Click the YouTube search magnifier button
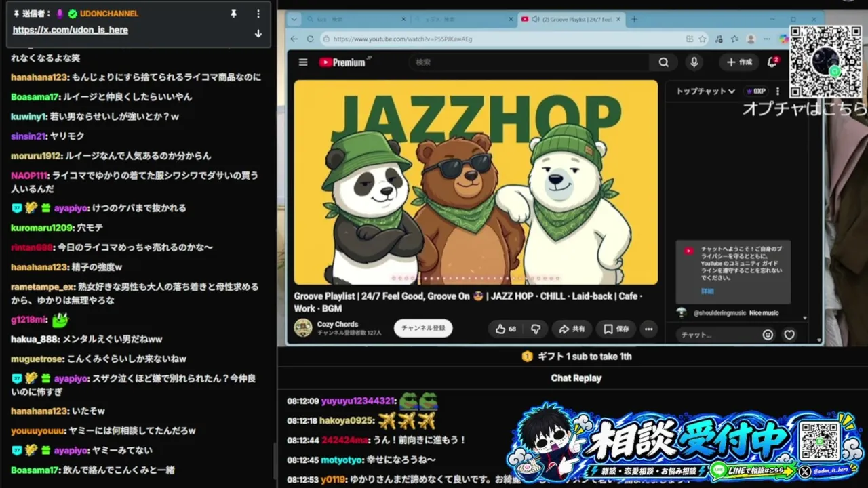 663,62
